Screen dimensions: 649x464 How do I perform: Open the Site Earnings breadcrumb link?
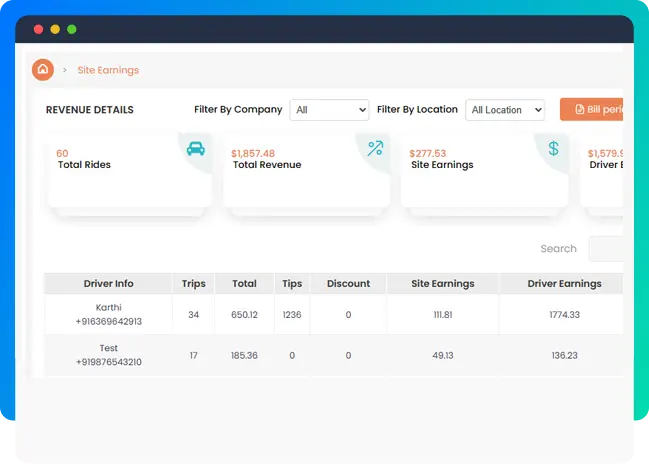[108, 70]
